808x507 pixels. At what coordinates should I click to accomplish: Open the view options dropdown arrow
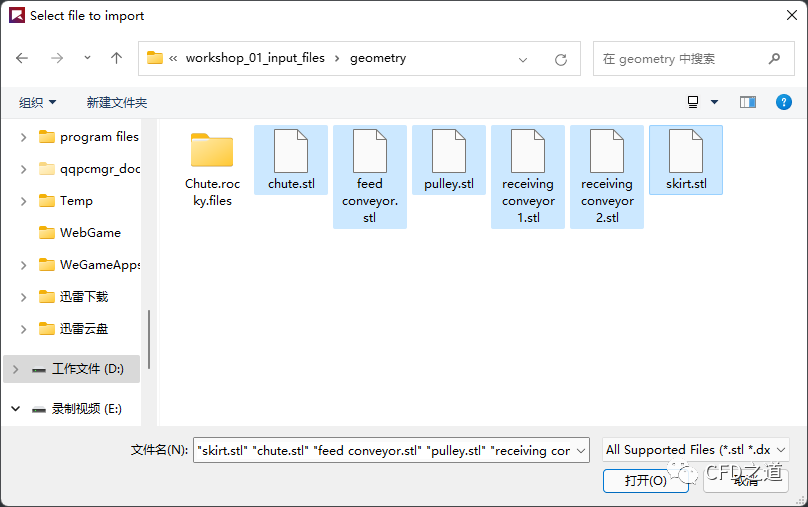coord(714,102)
